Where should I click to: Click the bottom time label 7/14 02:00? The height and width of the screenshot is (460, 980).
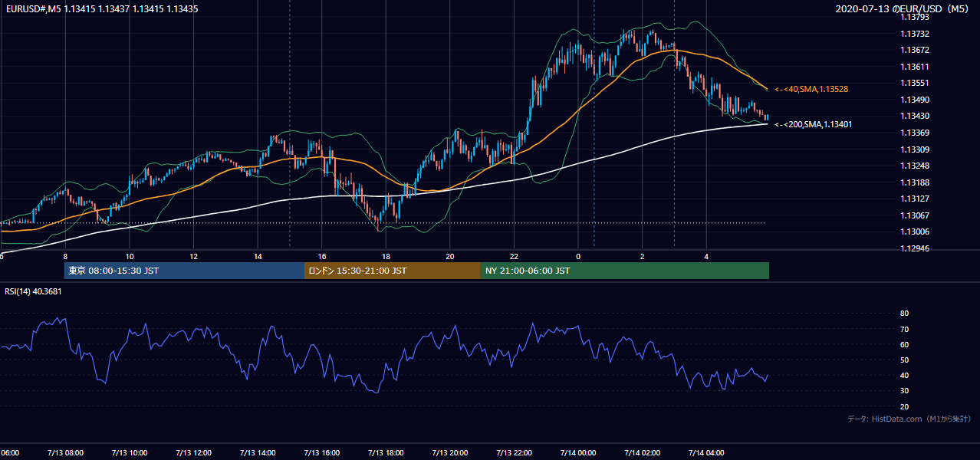643,452
